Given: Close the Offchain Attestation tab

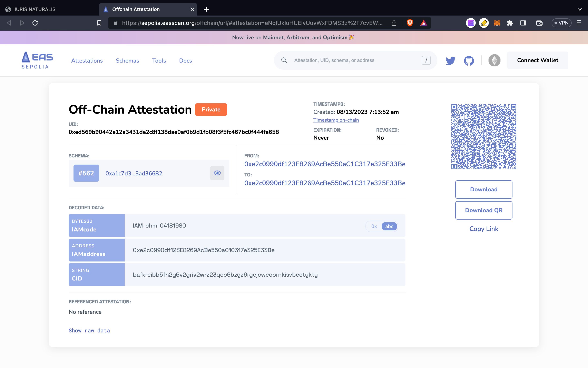Looking at the screenshot, I should tap(192, 9).
